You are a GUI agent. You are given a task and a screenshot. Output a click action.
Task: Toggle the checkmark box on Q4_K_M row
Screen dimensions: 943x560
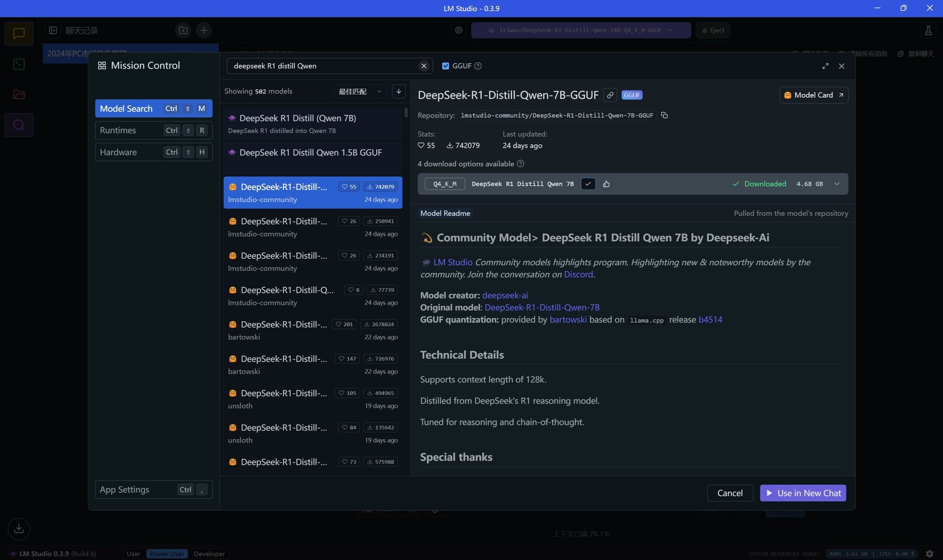[588, 184]
